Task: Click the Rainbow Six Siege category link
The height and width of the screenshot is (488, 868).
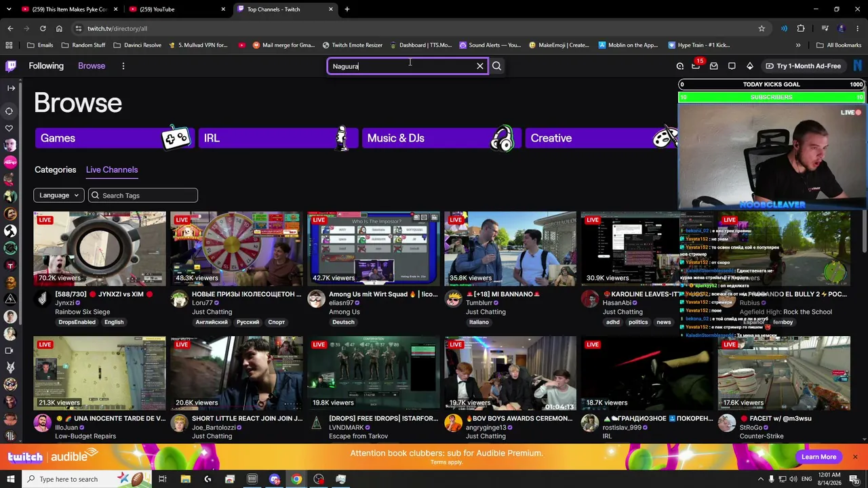Action: [x=82, y=312]
